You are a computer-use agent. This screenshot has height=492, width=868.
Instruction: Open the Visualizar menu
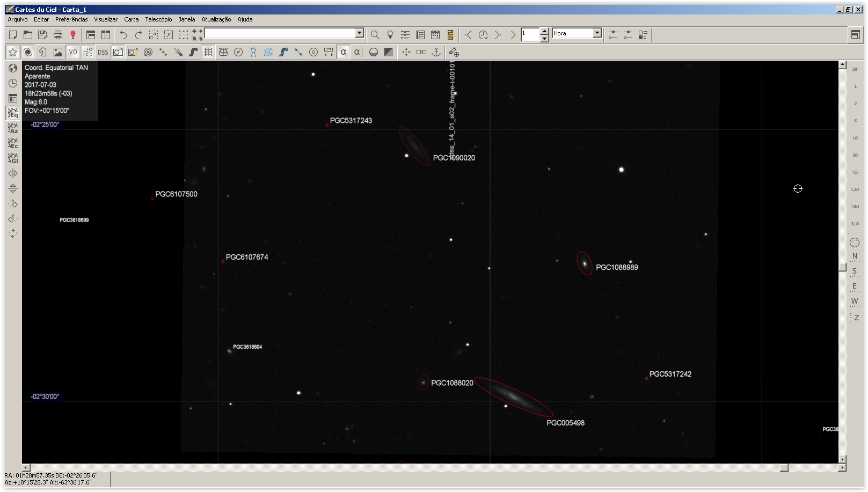(106, 19)
